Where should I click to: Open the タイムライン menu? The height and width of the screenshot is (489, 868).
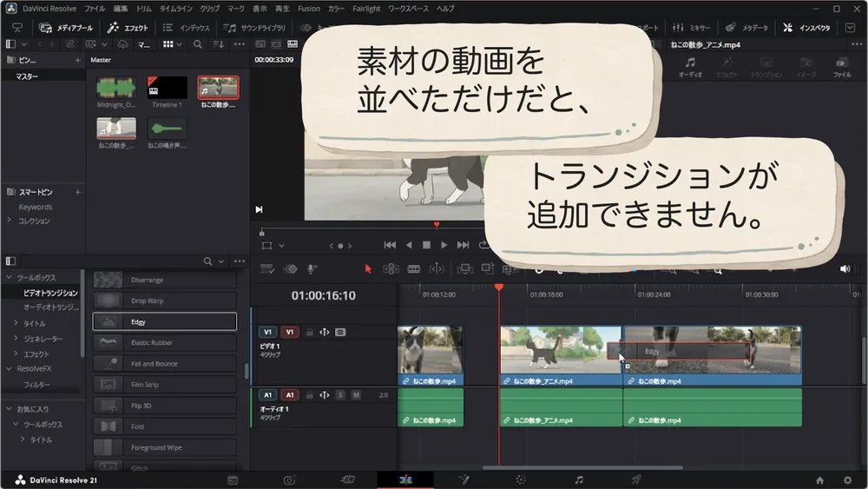[x=176, y=9]
